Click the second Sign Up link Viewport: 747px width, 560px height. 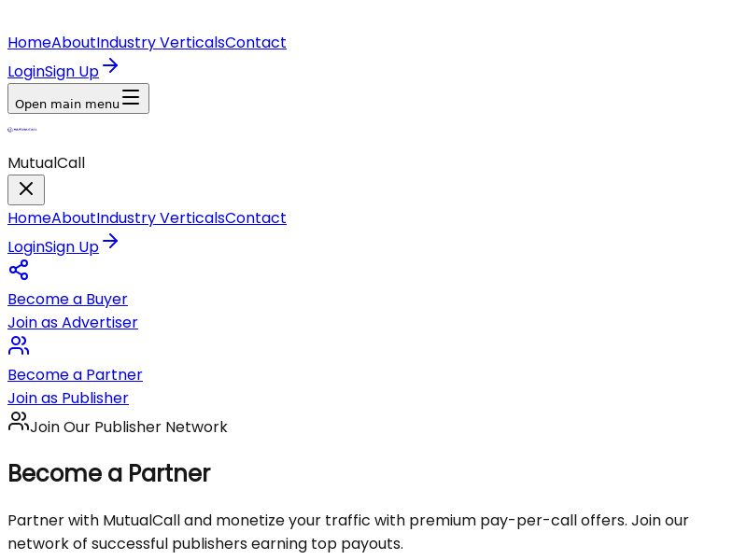(x=71, y=246)
